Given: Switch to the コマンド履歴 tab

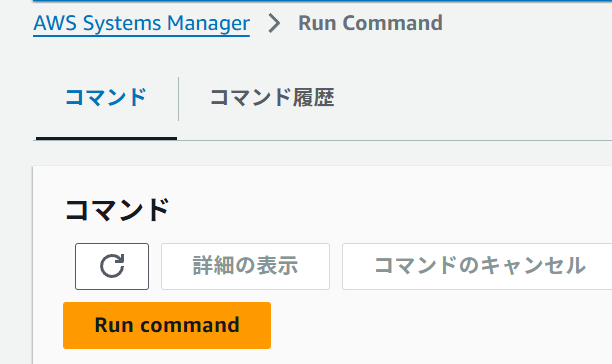Looking at the screenshot, I should [x=272, y=98].
